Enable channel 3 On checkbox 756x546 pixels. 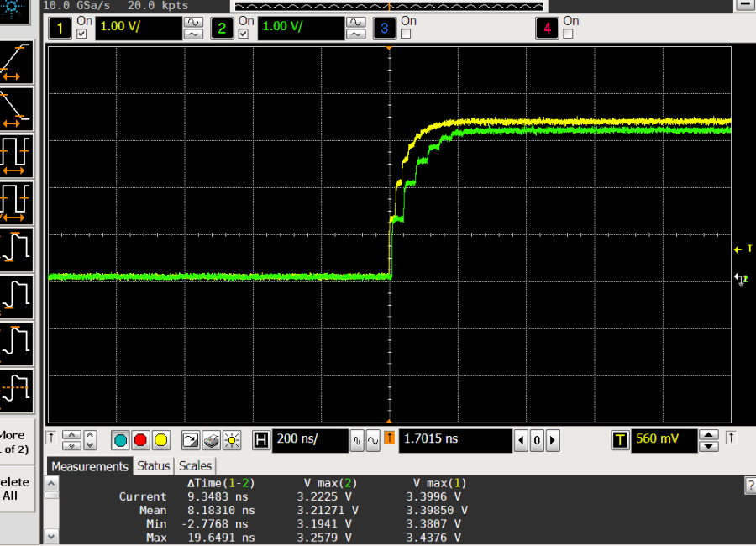[x=406, y=34]
